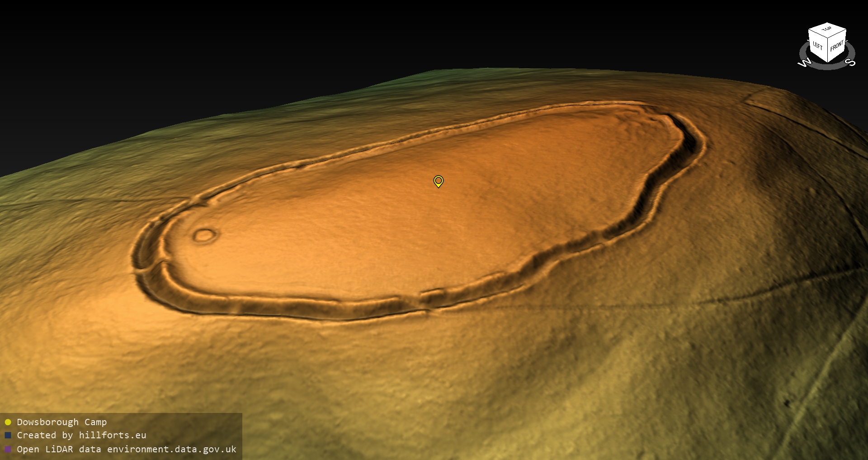Click the yellow circle legend marker
Viewport: 868px width, 460px height.
pyautogui.click(x=8, y=422)
